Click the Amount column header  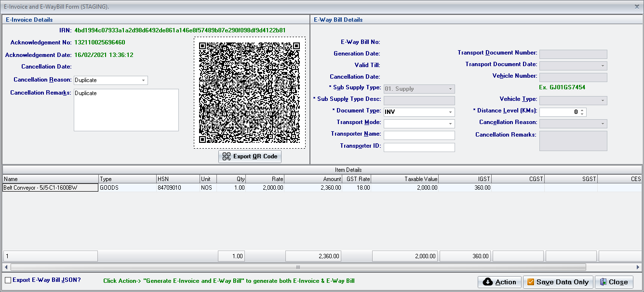click(x=313, y=179)
